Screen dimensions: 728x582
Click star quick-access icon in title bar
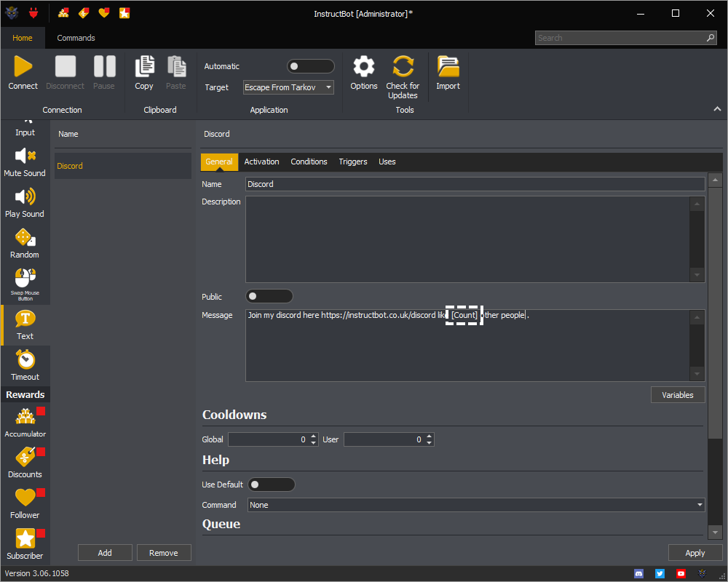124,13
